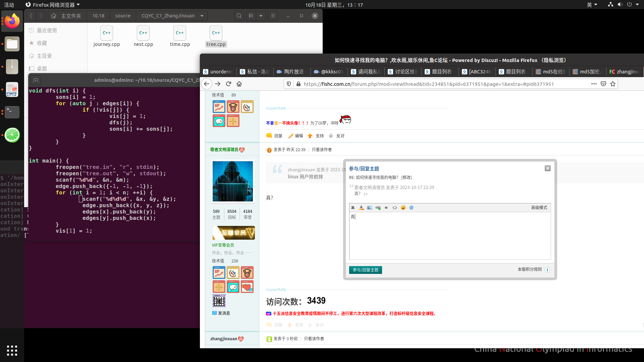Click 编辑 pencil under the first post

pos(296,136)
